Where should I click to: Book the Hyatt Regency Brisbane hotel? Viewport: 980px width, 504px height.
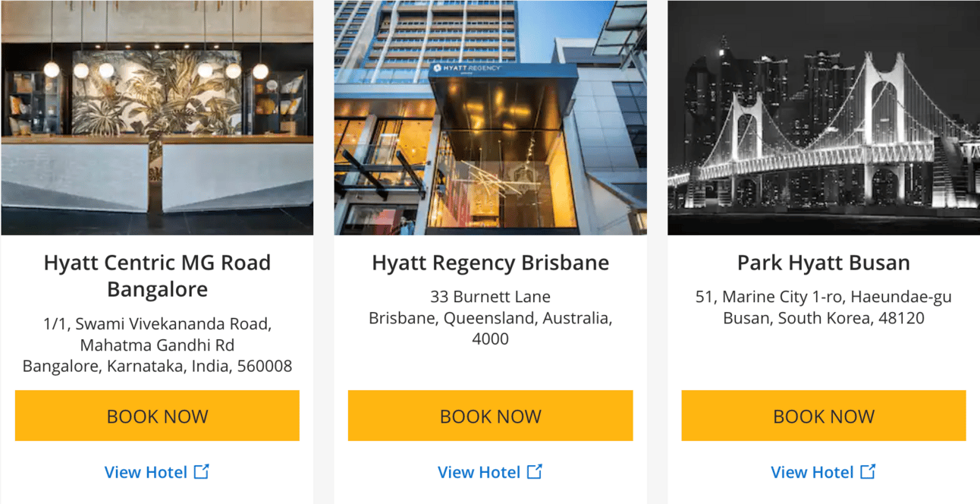click(x=490, y=416)
